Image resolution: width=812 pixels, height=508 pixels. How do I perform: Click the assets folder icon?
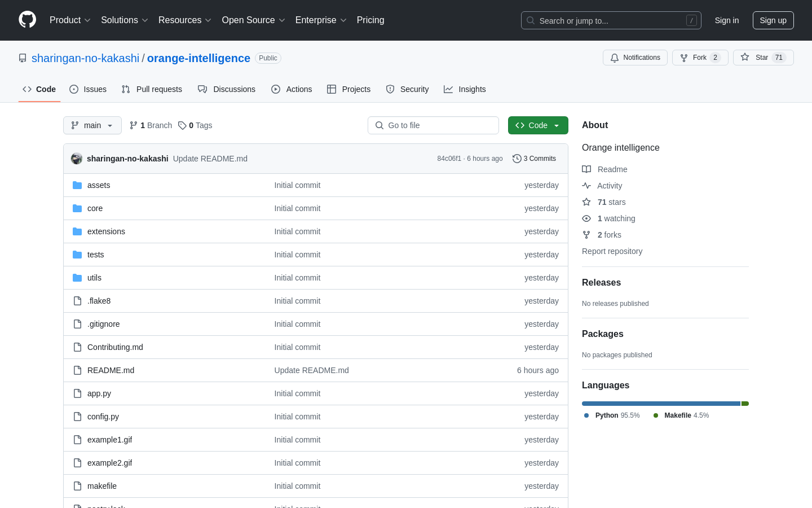pyautogui.click(x=77, y=185)
